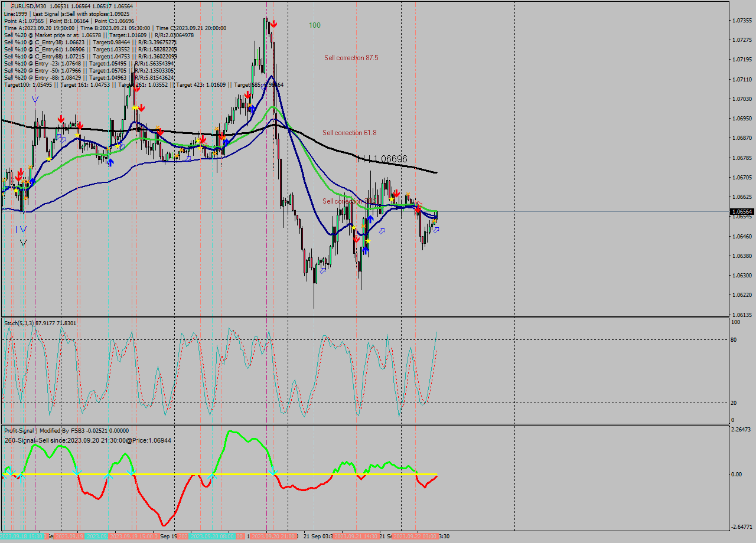Select the 2023.09.18 15:30 time marker
This screenshot has height=543, width=756.
point(22,536)
